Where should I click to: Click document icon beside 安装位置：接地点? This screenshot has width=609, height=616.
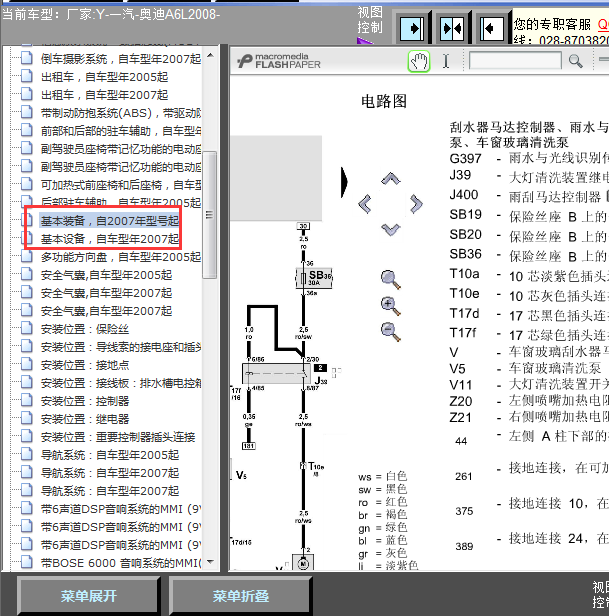(x=27, y=365)
